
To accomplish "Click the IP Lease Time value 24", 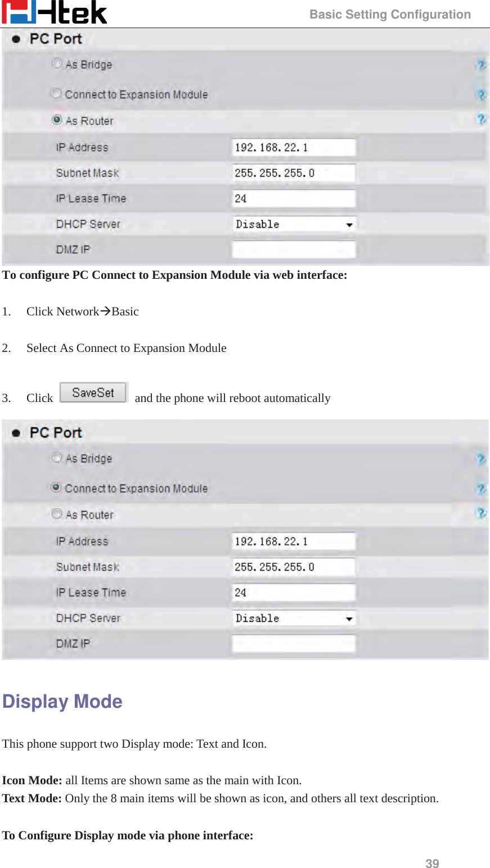I will (294, 198).
